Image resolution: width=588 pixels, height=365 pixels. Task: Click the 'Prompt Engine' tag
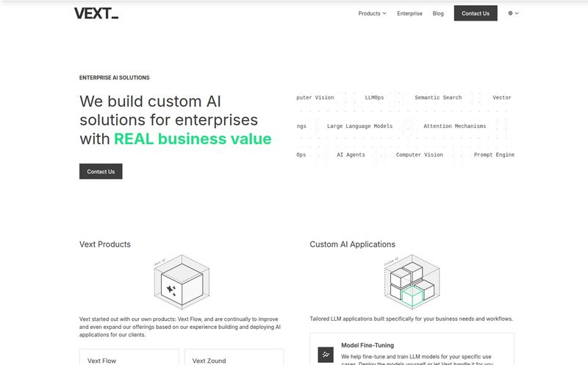tap(494, 155)
